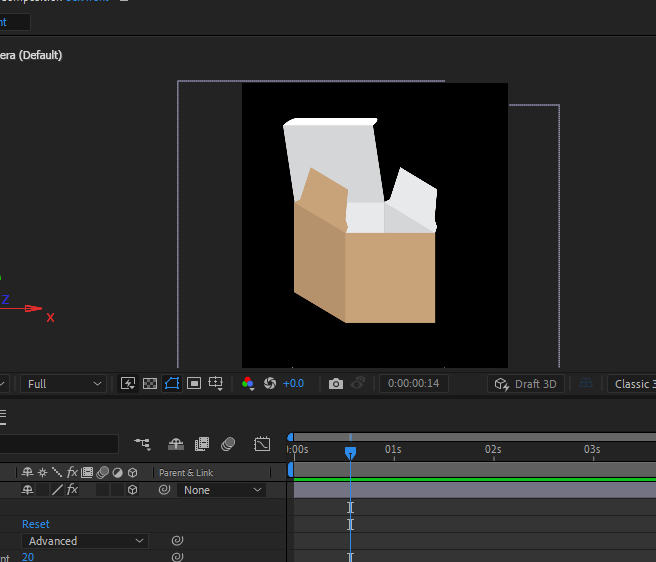The width and height of the screenshot is (656, 562).
Task: Enable Frame Blending for the composition
Action: pyautogui.click(x=202, y=444)
